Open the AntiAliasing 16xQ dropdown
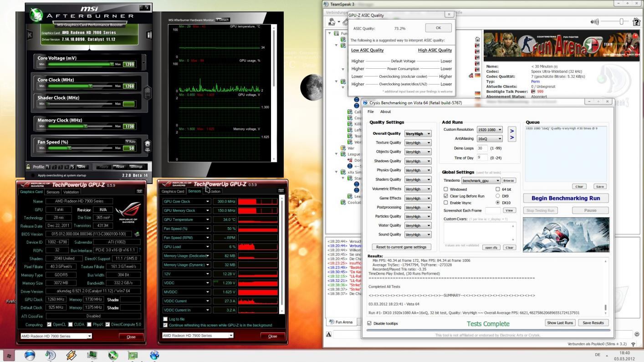This screenshot has height=362, width=644. (x=490, y=138)
